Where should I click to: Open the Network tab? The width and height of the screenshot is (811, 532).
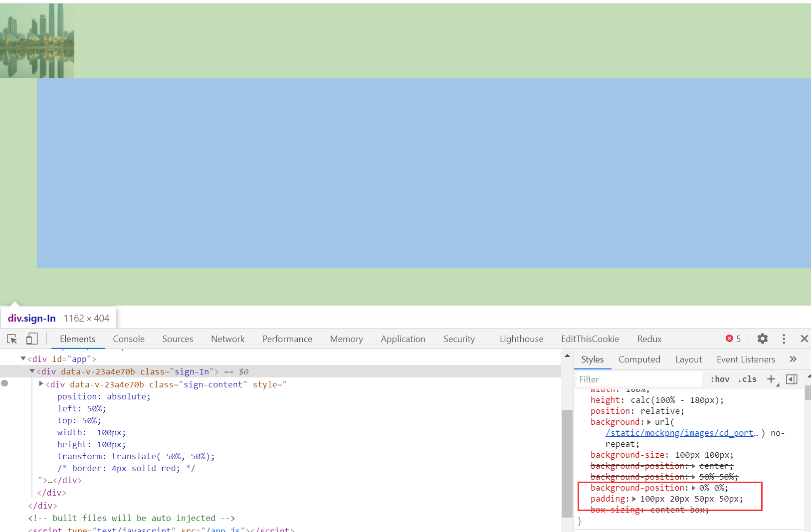(x=228, y=339)
